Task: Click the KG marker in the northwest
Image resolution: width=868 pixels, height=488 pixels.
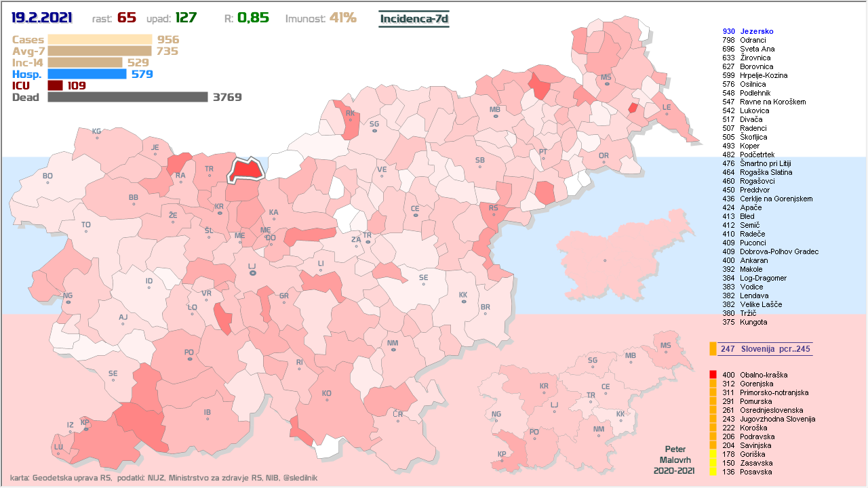Action: (x=96, y=138)
